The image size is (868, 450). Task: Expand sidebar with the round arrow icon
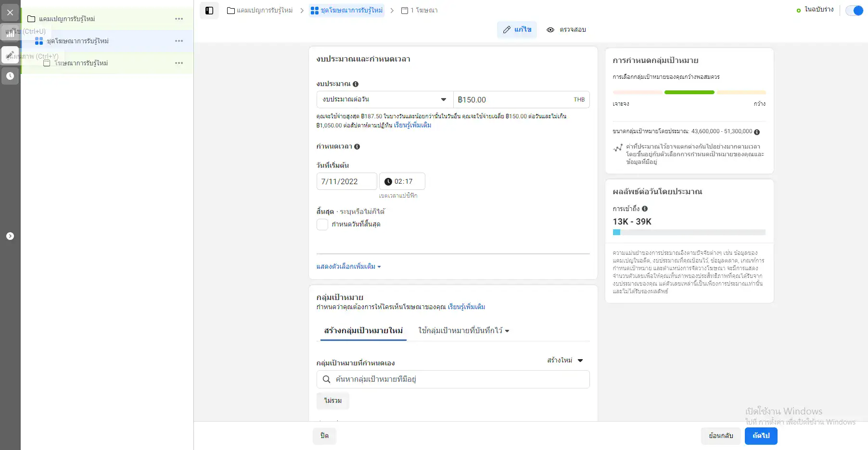pyautogui.click(x=10, y=236)
